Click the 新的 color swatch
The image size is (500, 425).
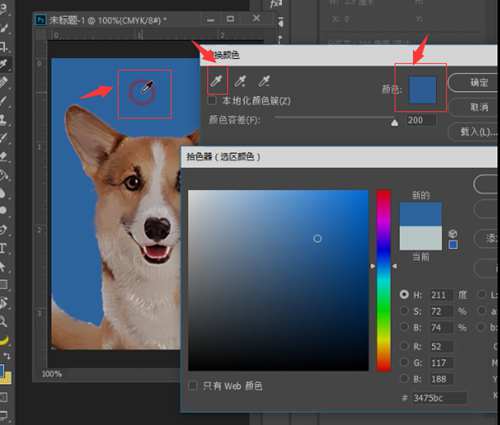coord(421,214)
